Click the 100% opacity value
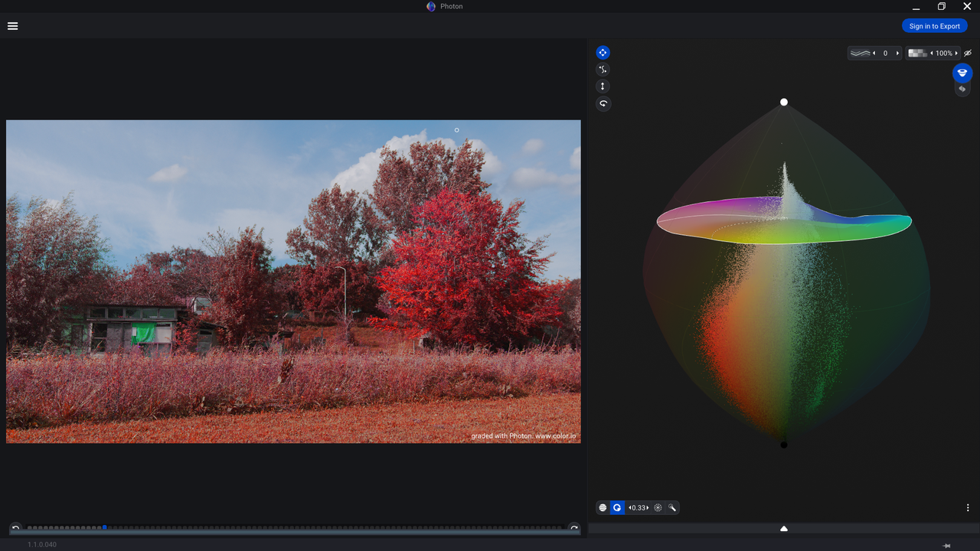 (944, 54)
